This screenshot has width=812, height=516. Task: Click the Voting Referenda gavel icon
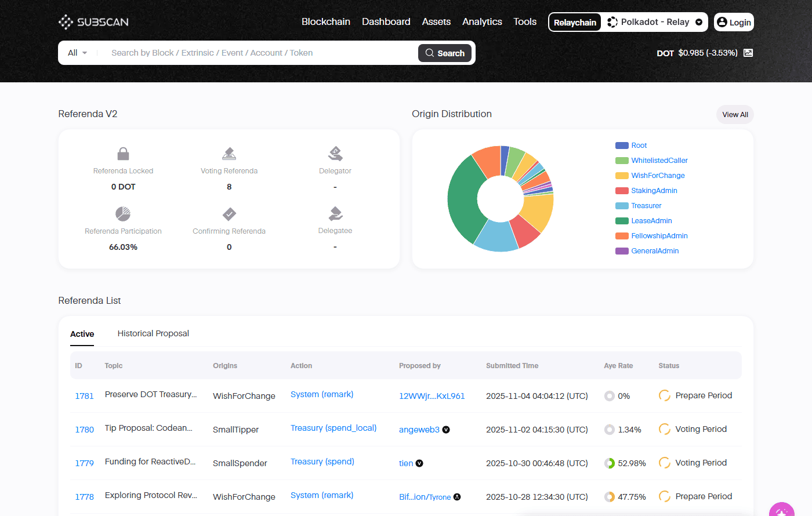click(x=229, y=154)
